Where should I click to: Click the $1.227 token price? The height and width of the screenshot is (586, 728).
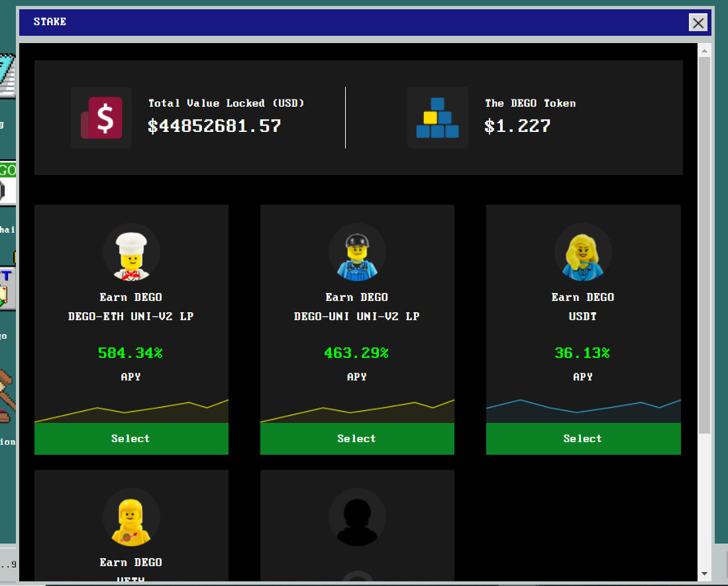click(517, 126)
